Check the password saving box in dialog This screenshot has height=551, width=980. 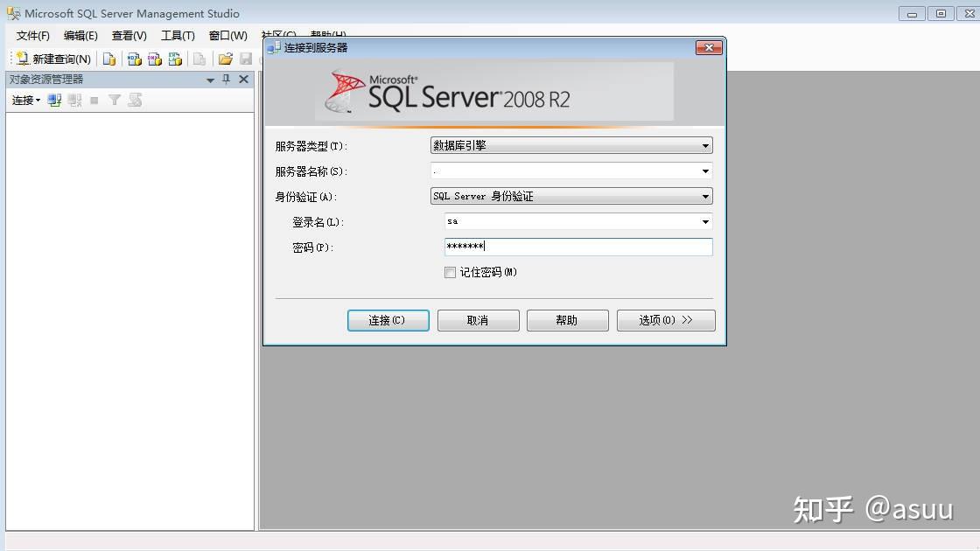451,273
